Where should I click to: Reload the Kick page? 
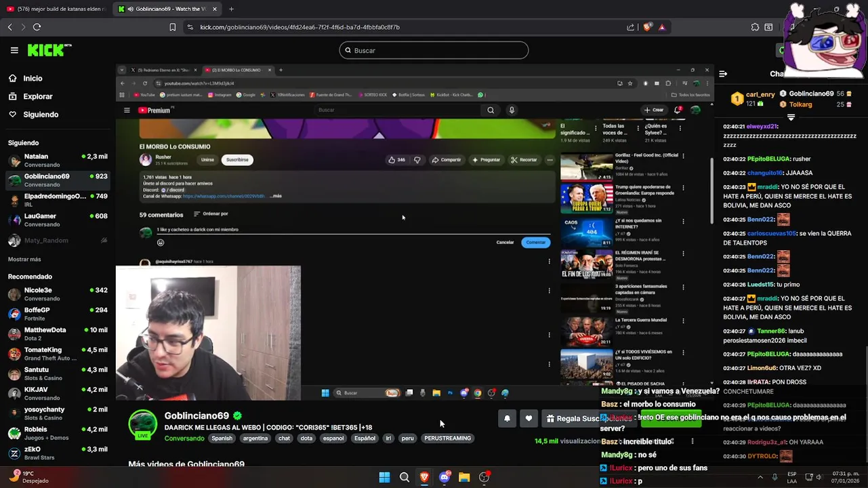(37, 27)
